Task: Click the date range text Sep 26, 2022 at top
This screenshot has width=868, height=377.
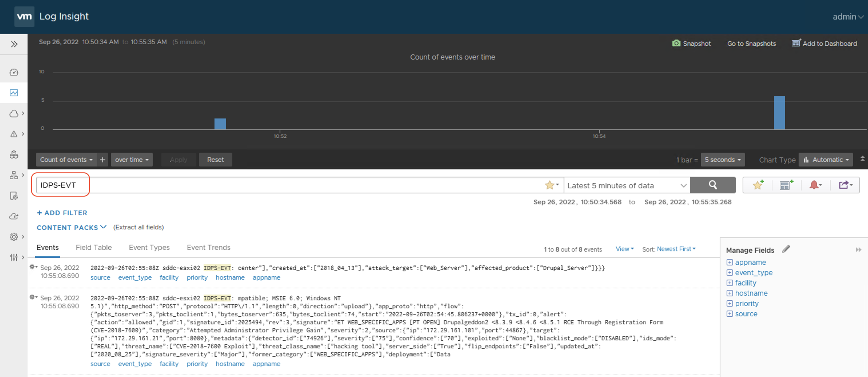Action: [x=59, y=42]
